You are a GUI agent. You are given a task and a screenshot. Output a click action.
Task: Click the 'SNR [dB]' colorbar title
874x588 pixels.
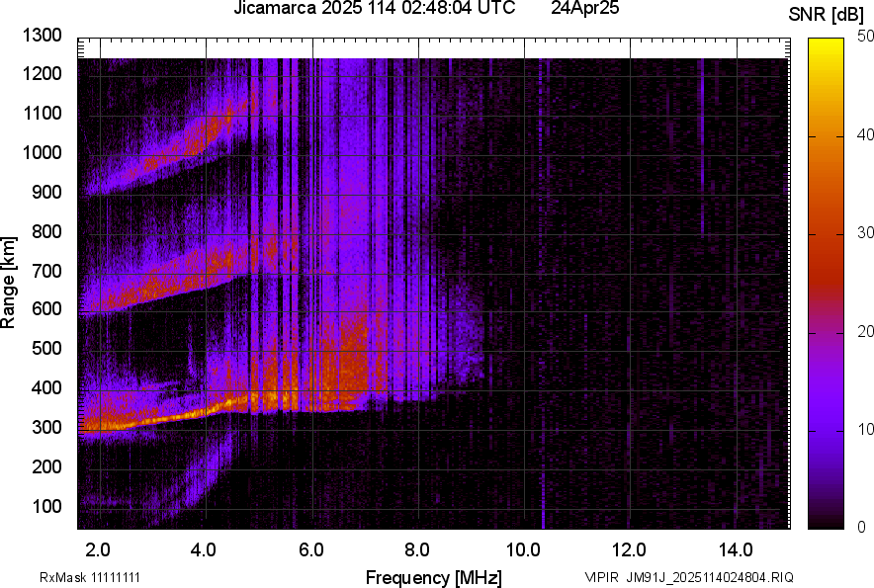coord(827,16)
